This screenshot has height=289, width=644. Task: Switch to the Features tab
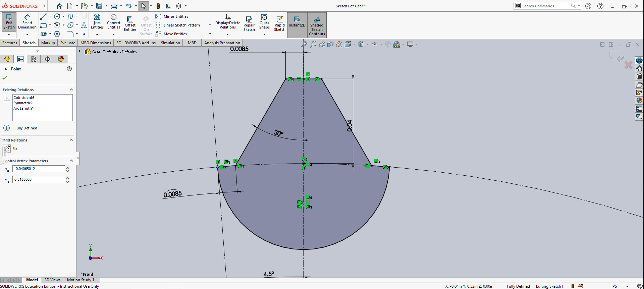pyautogui.click(x=10, y=43)
